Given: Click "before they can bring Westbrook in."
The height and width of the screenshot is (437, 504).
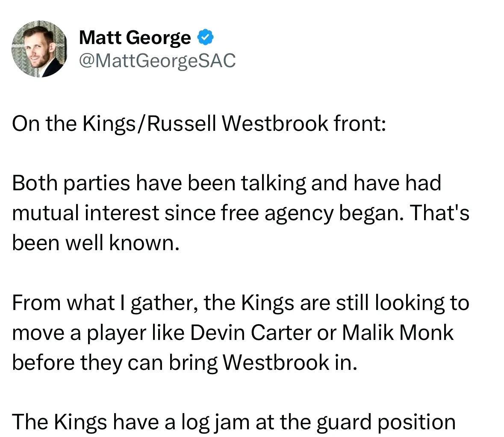Looking at the screenshot, I should pos(184,363).
